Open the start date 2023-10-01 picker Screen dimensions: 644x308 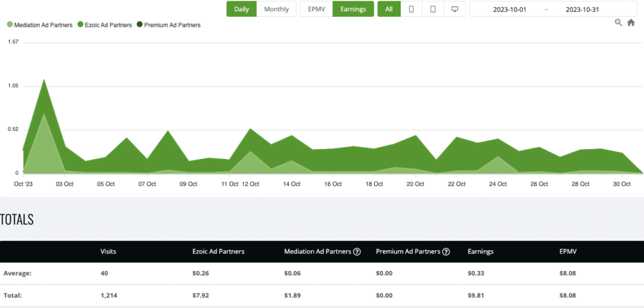[x=509, y=9]
